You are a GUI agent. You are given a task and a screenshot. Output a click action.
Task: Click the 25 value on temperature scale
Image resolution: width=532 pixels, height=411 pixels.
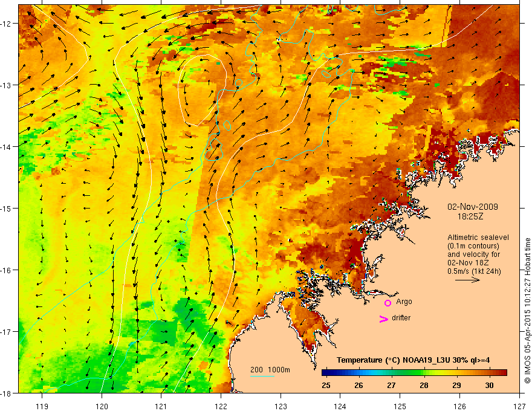(326, 385)
